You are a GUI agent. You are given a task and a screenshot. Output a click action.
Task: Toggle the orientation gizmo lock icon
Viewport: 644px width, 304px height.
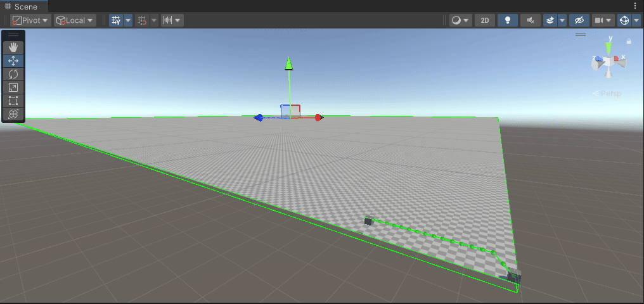(628, 41)
